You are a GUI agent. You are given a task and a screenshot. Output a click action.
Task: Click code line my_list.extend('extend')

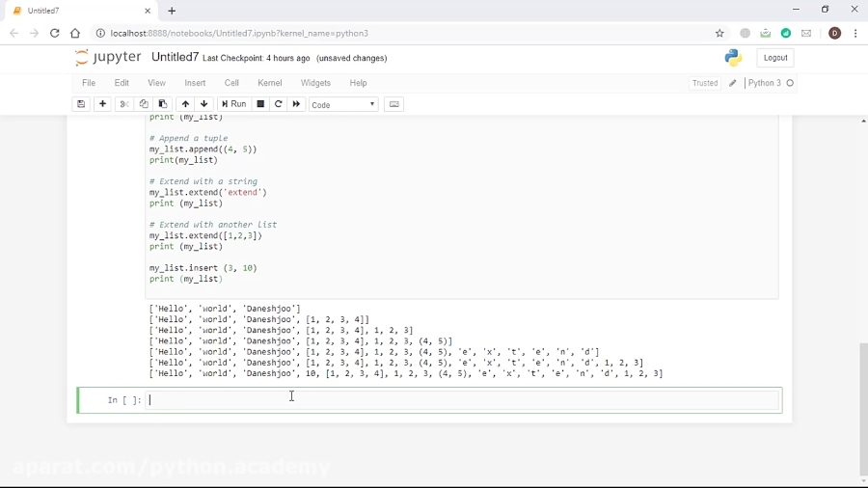click(x=207, y=193)
